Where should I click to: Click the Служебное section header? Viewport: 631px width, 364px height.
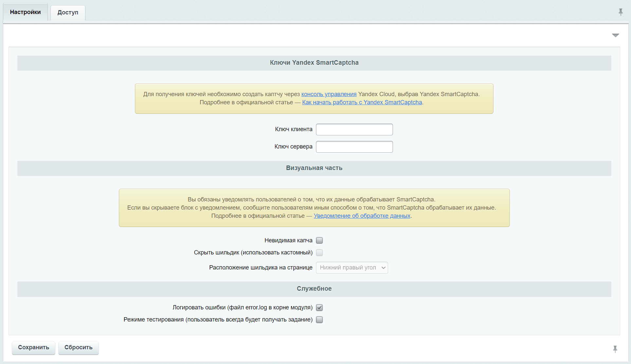pos(314,289)
